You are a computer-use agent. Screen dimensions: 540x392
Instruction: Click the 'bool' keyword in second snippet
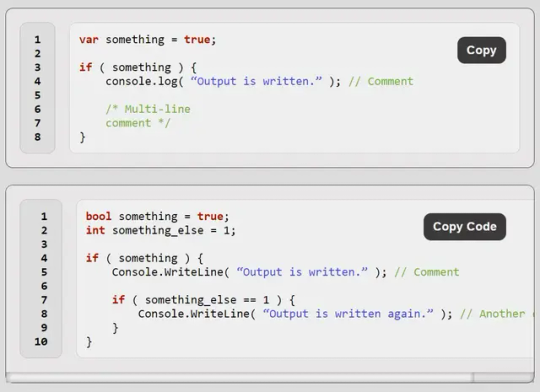click(x=98, y=216)
